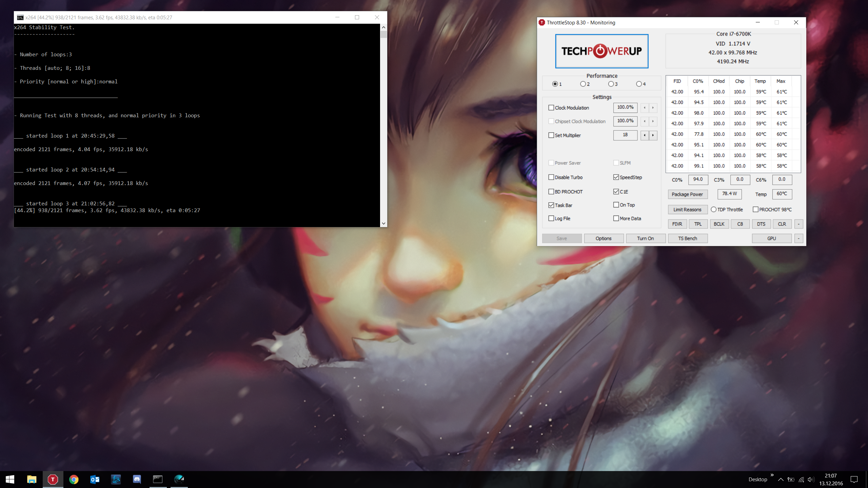
Task: Show hidden system tray icons
Action: point(781,480)
